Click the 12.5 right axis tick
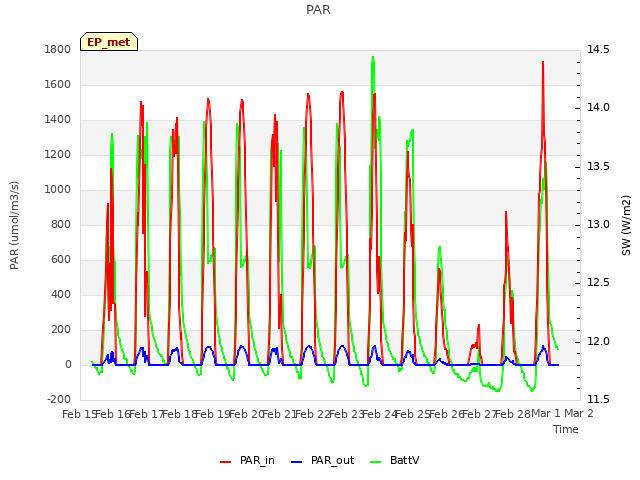 pos(598,283)
